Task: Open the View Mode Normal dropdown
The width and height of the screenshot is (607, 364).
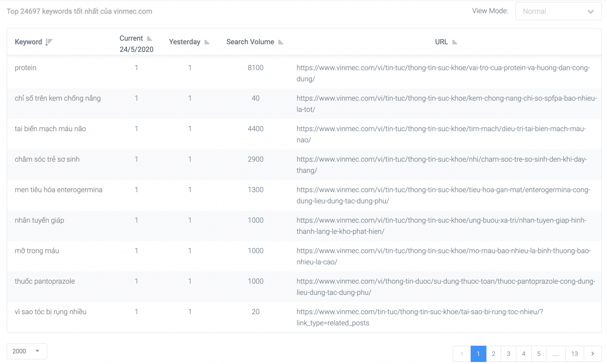Action: coord(558,11)
